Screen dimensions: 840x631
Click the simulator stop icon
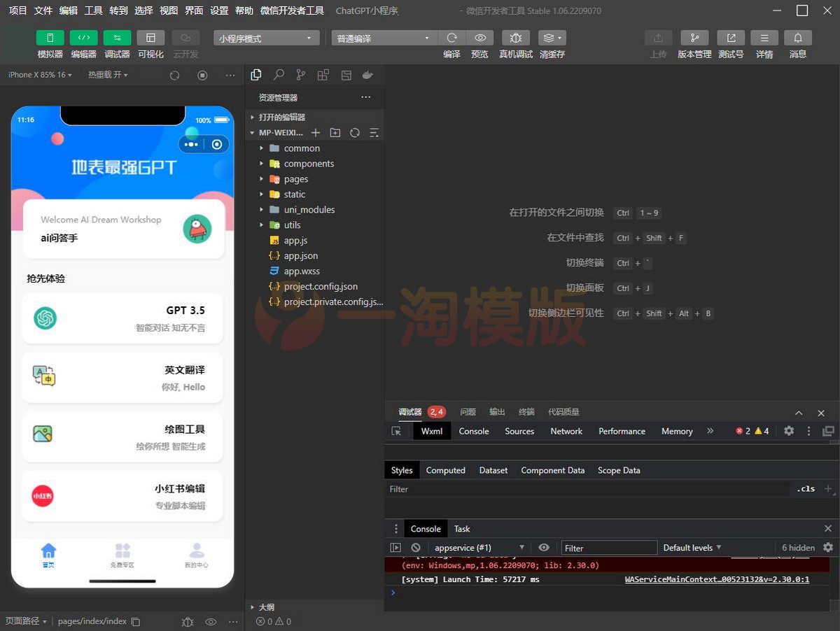202,76
